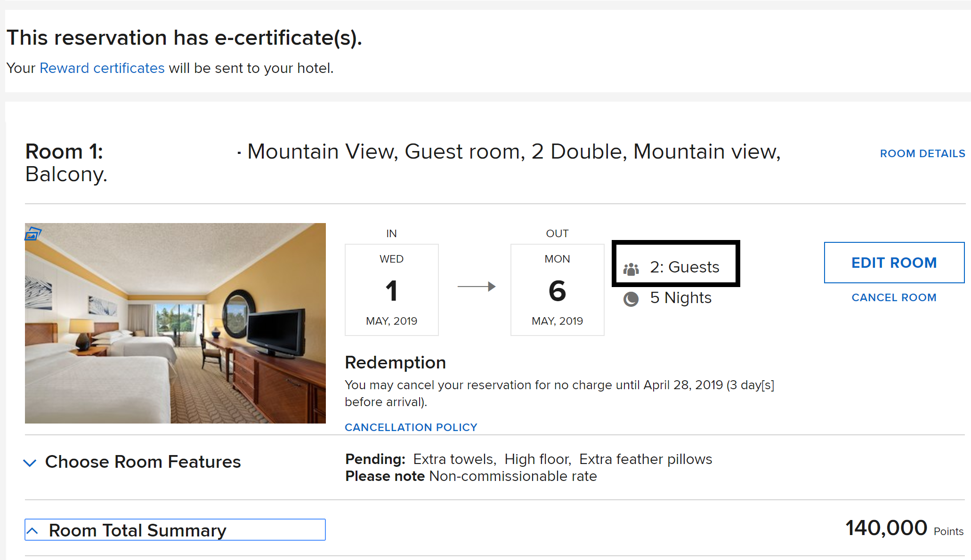Screen dimensions: 971x560
Task: Collapse the Room Total Summary chevron
Action: point(32,531)
